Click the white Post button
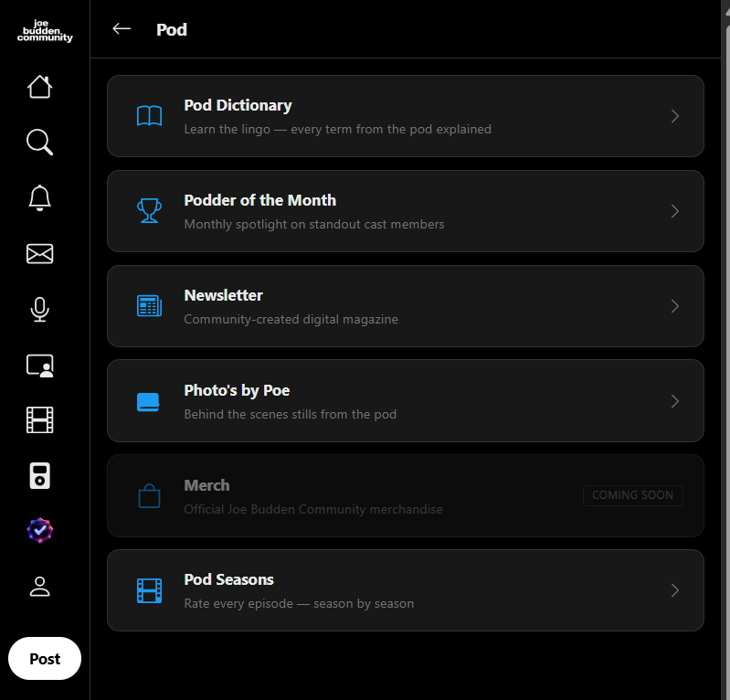Screen dimensions: 730x700 45,659
